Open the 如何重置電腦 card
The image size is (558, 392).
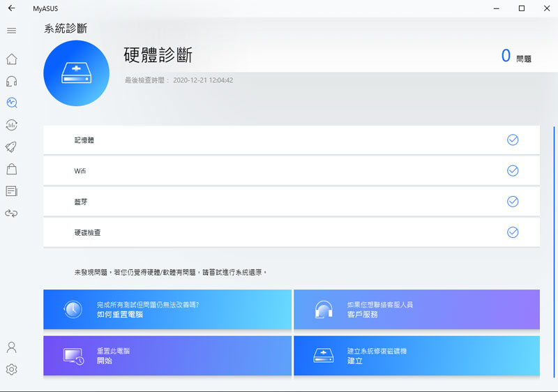167,309
